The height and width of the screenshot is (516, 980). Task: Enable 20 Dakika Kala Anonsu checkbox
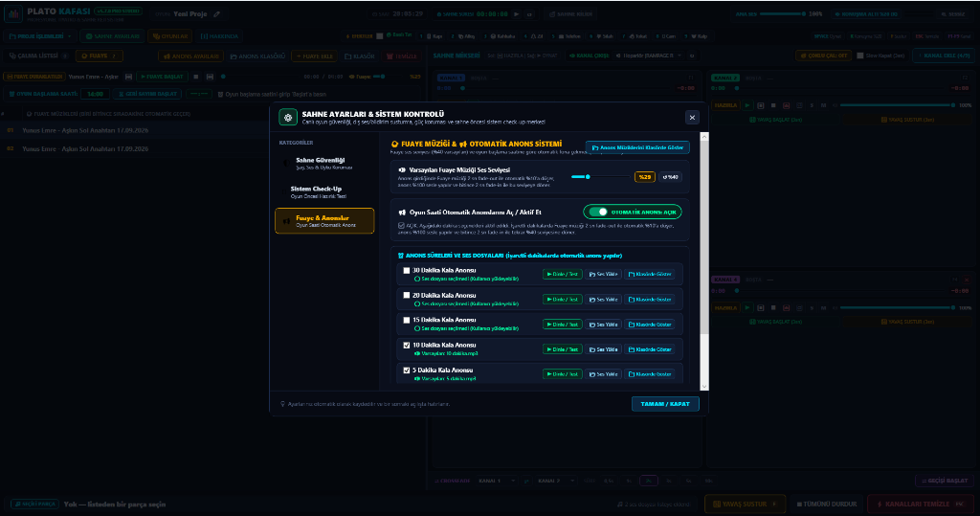407,295
